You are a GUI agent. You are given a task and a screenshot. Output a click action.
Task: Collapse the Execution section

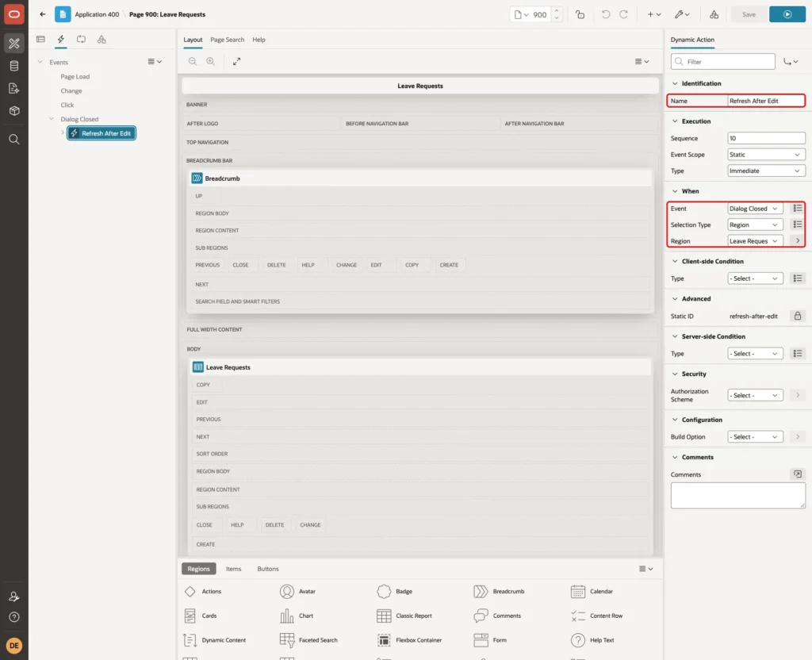(x=675, y=121)
